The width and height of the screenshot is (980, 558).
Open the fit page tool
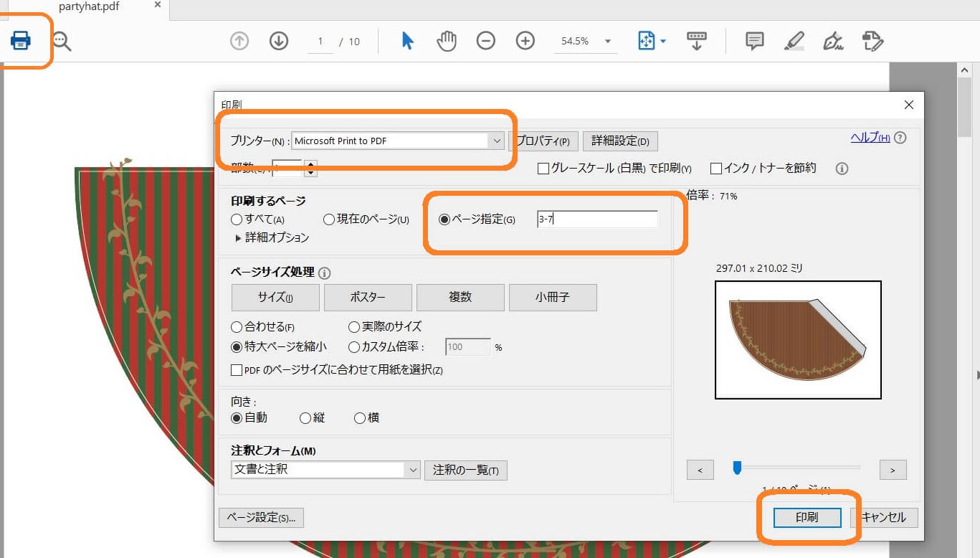click(x=647, y=41)
